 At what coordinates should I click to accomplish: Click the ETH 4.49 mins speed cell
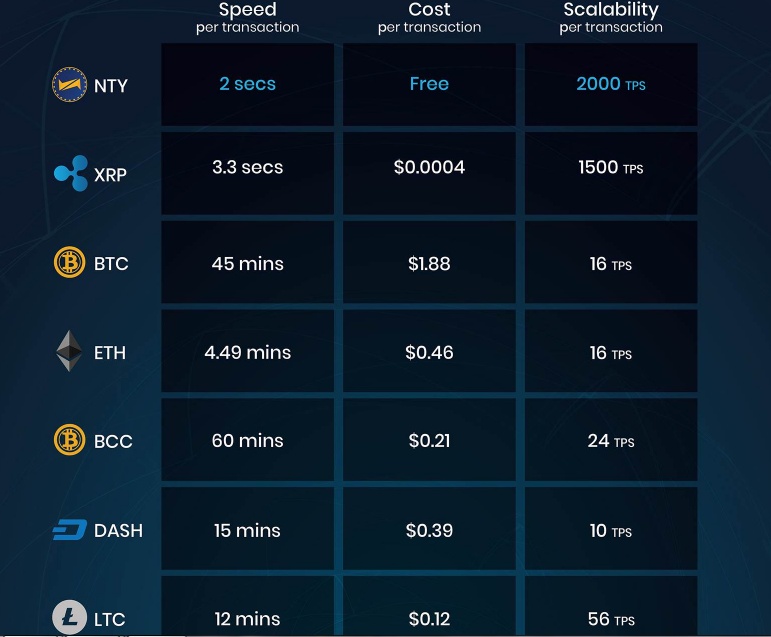click(247, 352)
